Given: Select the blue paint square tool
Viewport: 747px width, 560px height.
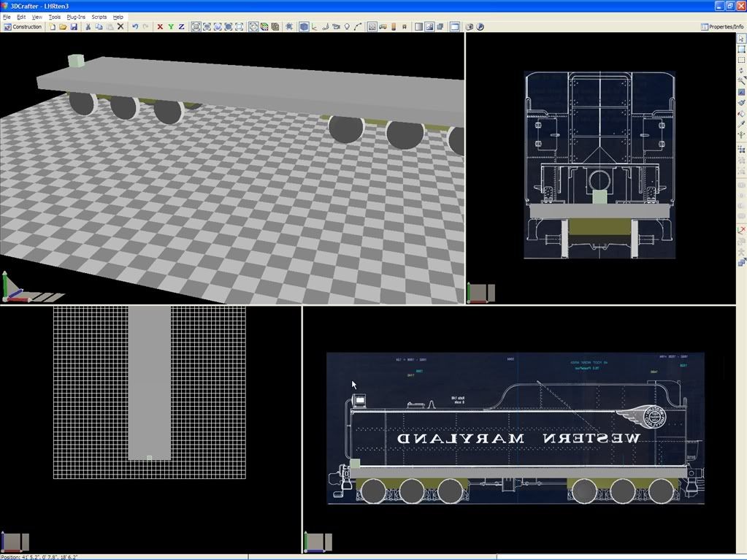Looking at the screenshot, I should click(x=741, y=92).
